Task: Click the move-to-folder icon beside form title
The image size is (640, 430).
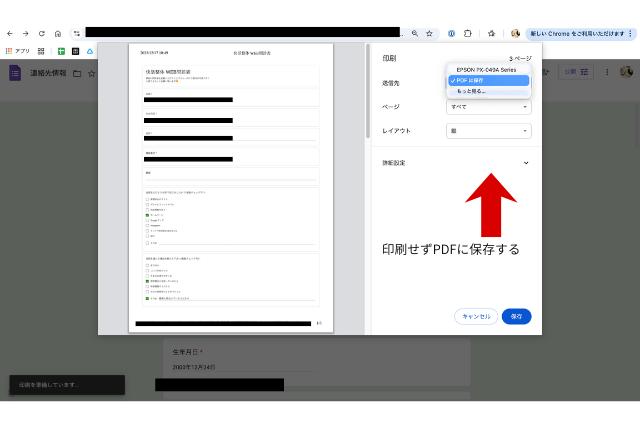Action: [77, 73]
